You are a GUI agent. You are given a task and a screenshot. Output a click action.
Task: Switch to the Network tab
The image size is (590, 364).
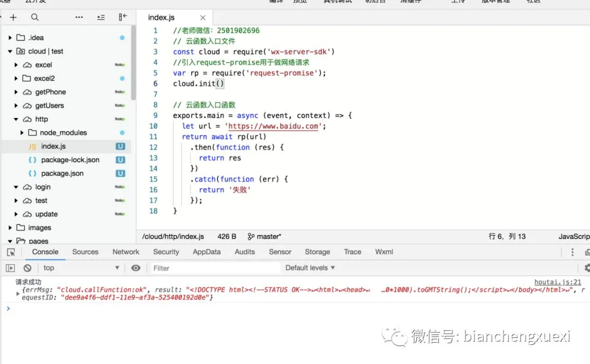coord(126,252)
